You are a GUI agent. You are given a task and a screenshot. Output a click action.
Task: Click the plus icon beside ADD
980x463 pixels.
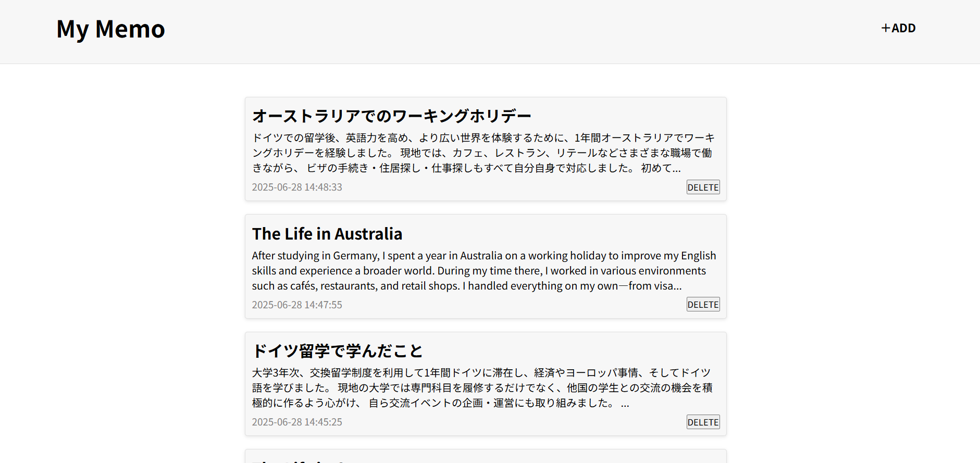pyautogui.click(x=885, y=28)
